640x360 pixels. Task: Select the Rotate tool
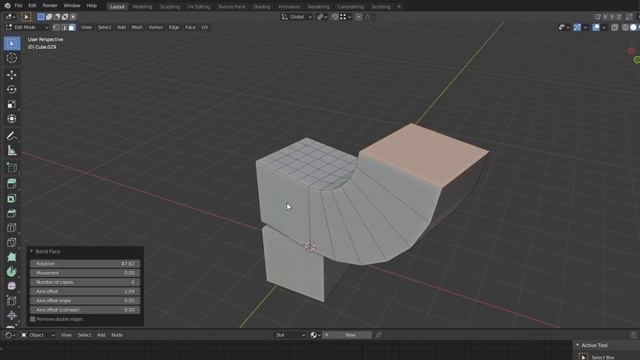click(x=12, y=89)
